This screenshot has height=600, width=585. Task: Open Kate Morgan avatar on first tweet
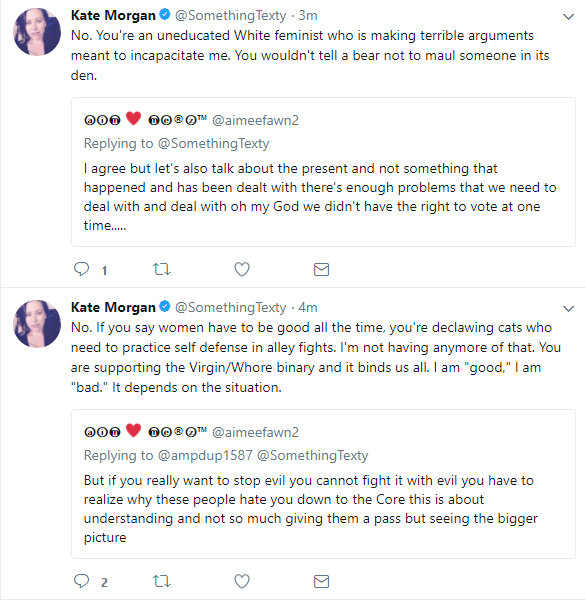coord(37,32)
